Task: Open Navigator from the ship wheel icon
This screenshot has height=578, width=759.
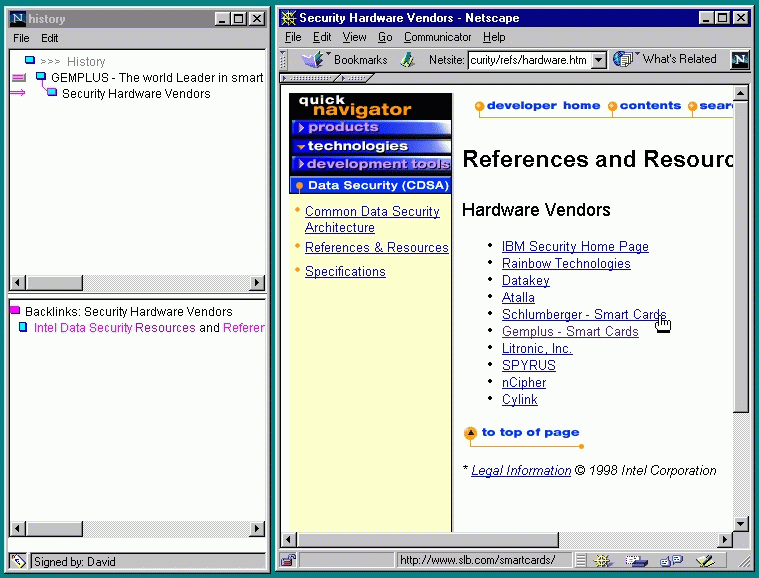Action: coord(602,561)
